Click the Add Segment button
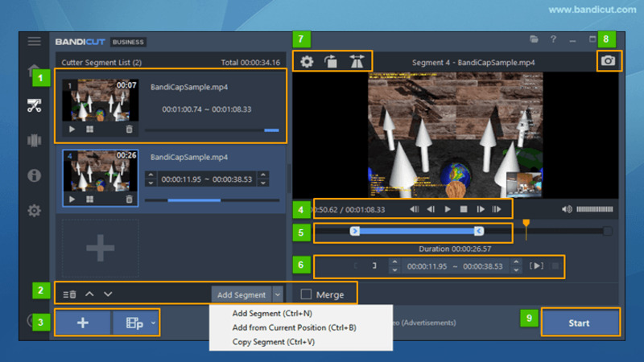 pos(242,294)
